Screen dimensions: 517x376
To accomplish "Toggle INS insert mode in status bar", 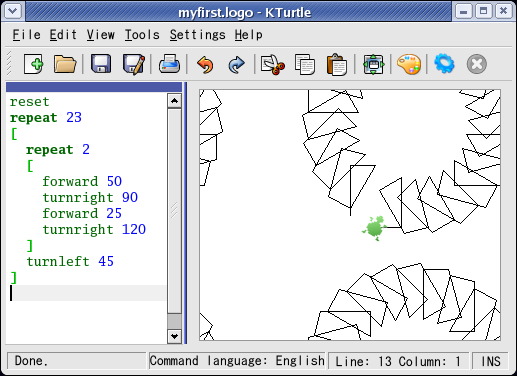I will 491,361.
